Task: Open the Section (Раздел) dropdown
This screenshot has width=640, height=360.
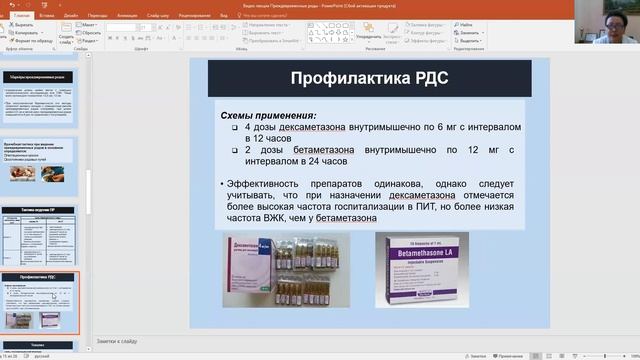Action: pos(87,40)
